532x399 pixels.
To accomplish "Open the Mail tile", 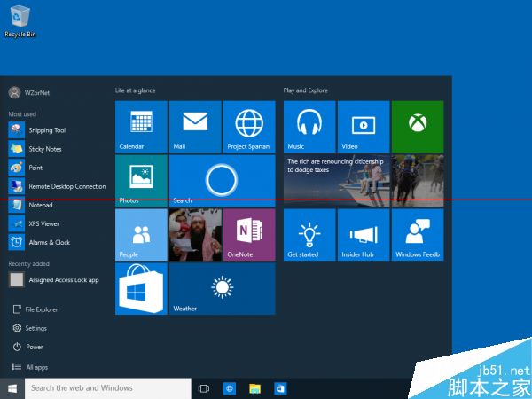I will click(x=195, y=127).
